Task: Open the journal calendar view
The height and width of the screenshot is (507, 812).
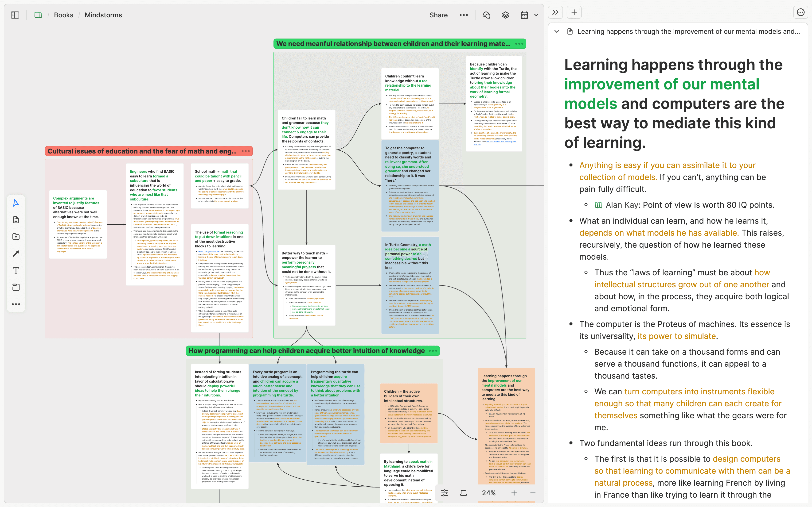Action: pos(524,15)
